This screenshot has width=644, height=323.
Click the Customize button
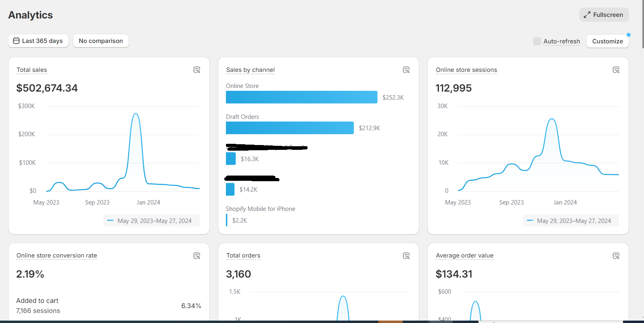coord(607,41)
